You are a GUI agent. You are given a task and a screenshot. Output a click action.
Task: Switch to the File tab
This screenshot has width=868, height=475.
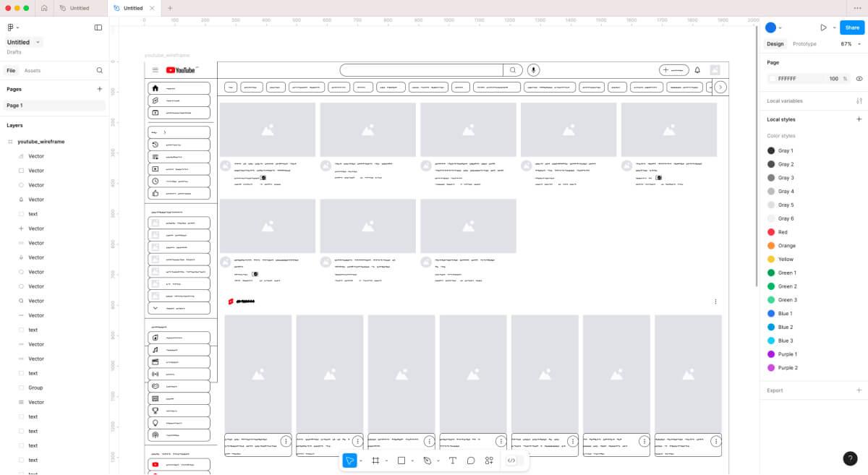pyautogui.click(x=11, y=70)
